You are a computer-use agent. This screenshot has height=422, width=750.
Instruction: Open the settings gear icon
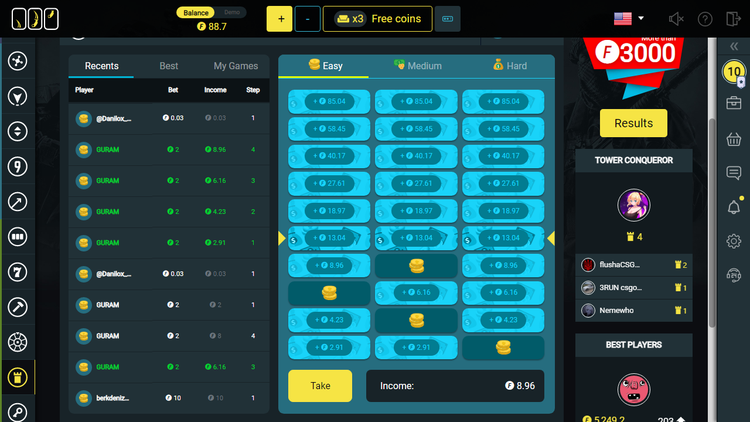[x=733, y=241]
